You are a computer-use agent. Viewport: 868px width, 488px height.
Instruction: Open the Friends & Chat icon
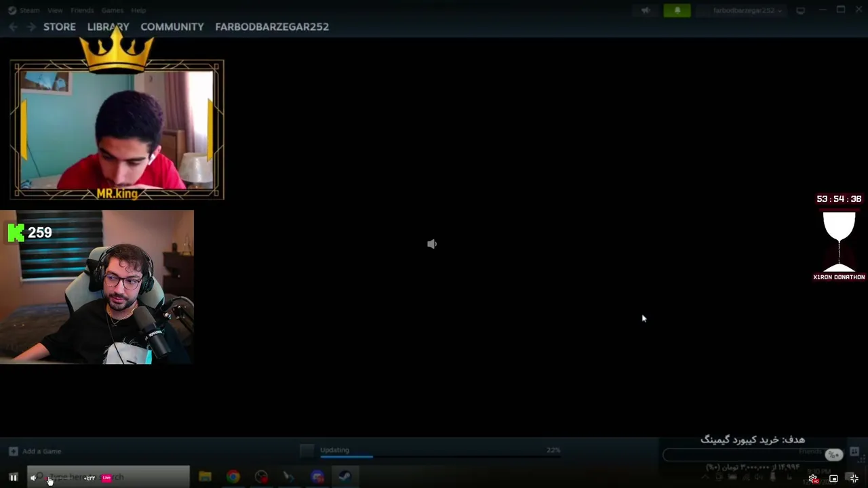(x=854, y=451)
